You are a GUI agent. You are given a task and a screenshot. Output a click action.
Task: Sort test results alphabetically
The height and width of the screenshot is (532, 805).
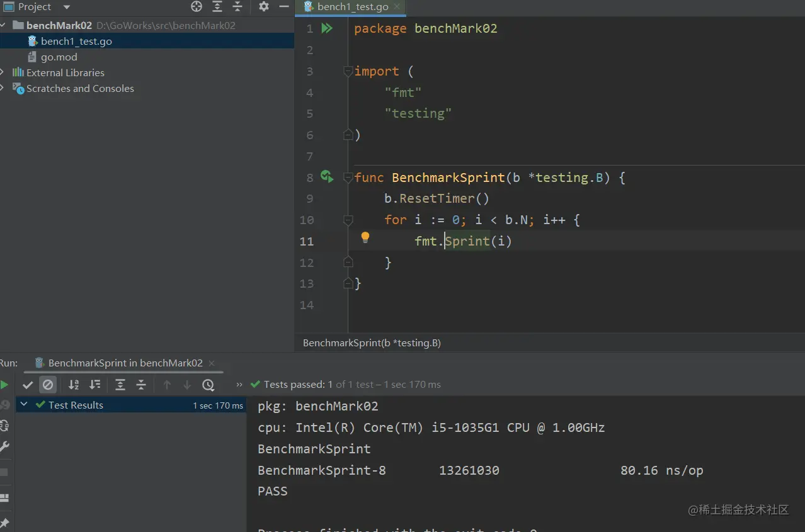[74, 385]
